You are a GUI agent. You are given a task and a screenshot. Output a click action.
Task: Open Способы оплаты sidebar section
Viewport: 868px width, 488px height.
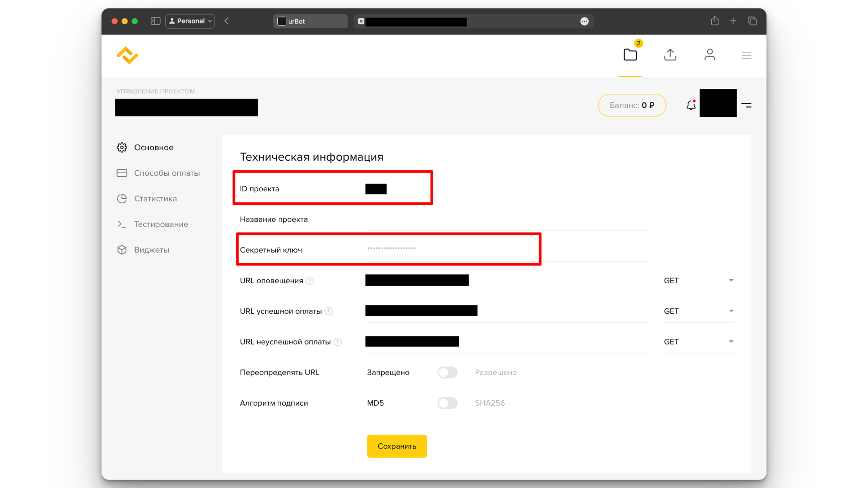tap(167, 173)
